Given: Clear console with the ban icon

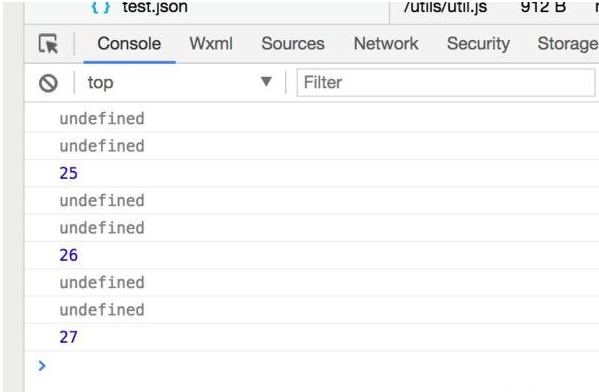Looking at the screenshot, I should pyautogui.click(x=48, y=83).
